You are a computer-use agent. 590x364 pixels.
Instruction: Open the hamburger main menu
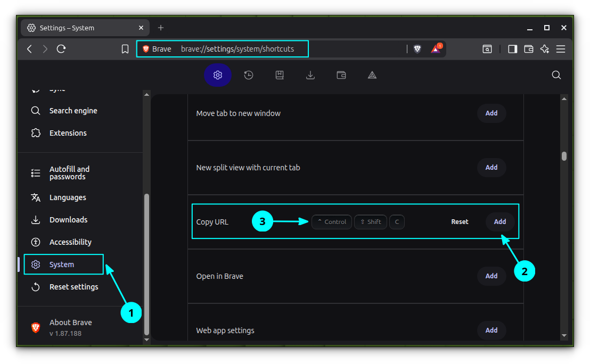561,49
